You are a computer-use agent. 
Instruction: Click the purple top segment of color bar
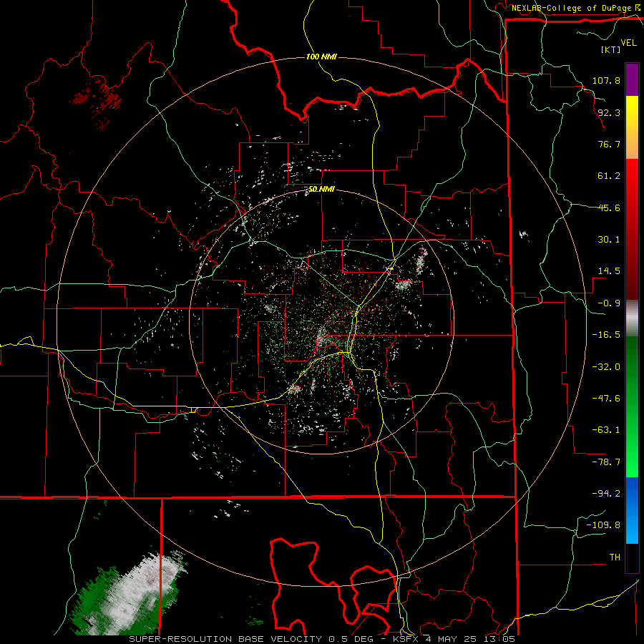[x=632, y=79]
